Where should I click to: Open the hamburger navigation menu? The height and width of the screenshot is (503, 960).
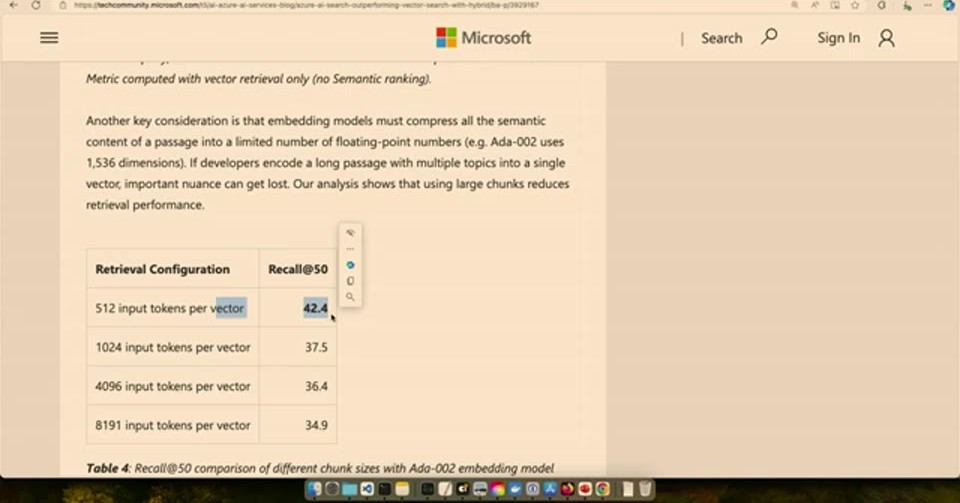point(49,38)
